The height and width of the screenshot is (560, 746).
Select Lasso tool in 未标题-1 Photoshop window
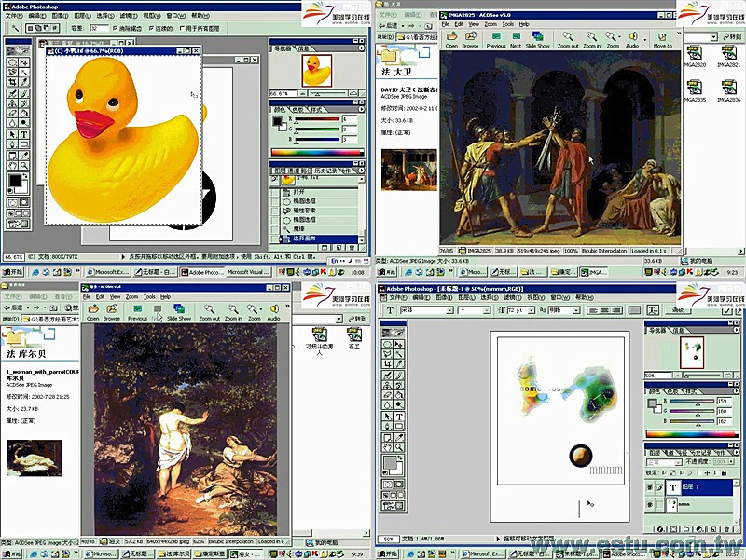(x=388, y=354)
